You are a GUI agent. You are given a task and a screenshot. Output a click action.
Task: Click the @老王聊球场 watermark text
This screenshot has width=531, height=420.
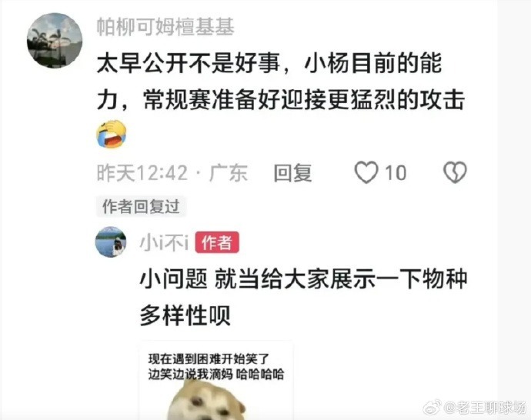pos(485,407)
